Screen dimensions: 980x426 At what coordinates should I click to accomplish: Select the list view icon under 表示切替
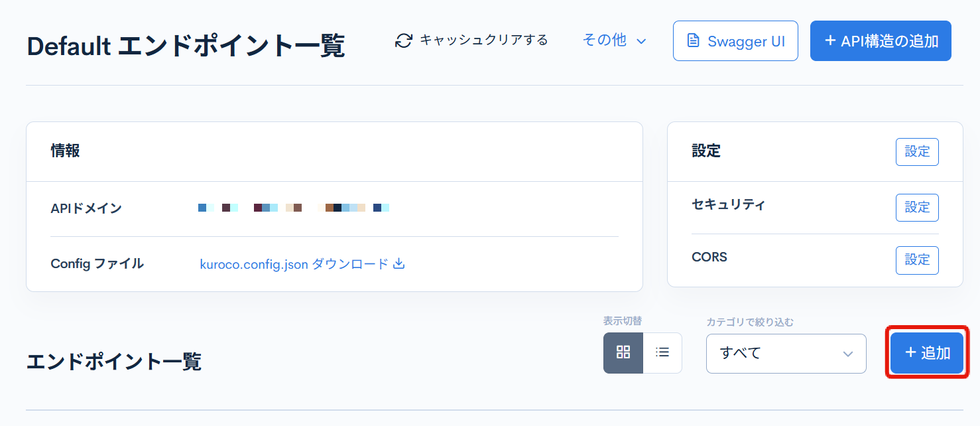[662, 352]
